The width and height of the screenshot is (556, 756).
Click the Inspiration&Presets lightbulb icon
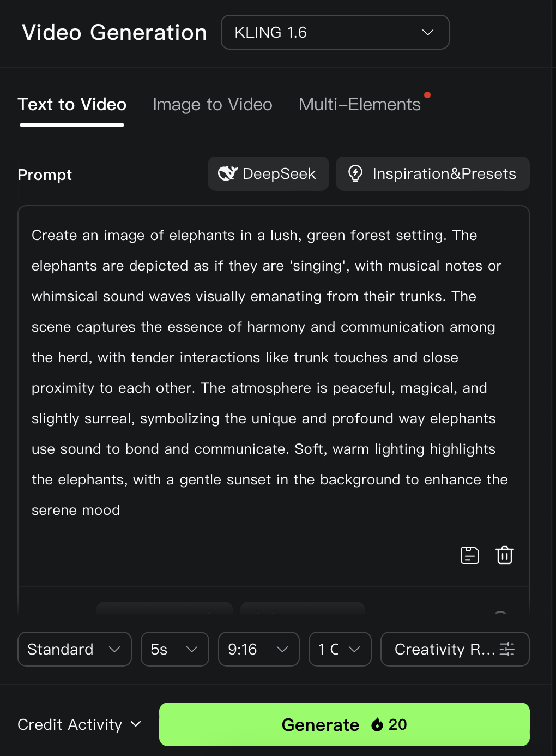pyautogui.click(x=355, y=173)
